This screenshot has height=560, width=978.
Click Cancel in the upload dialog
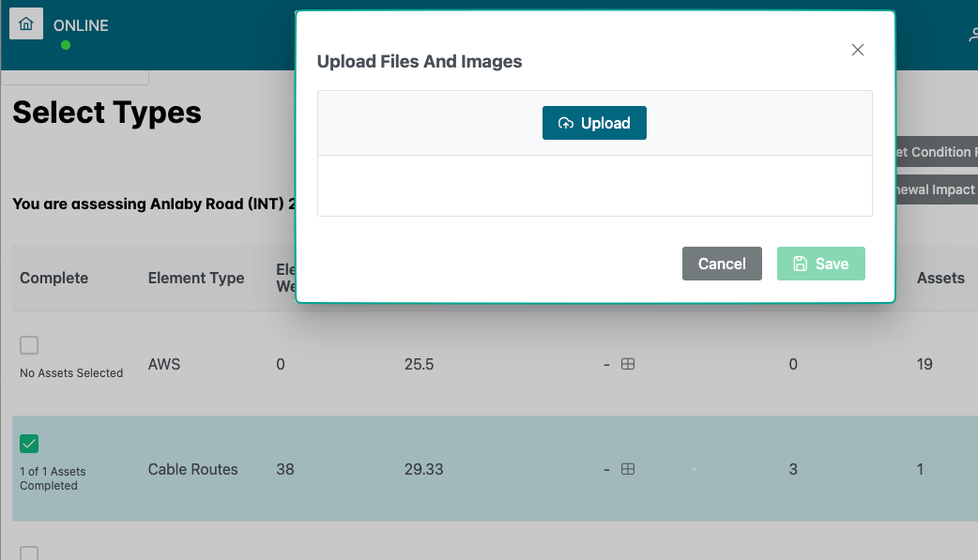point(722,264)
